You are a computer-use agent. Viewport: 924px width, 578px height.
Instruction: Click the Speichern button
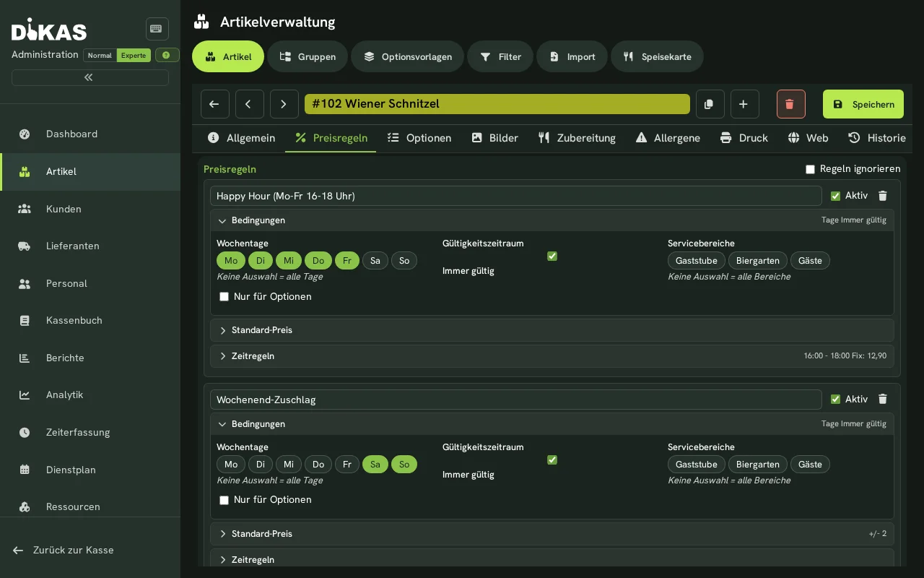tap(863, 104)
